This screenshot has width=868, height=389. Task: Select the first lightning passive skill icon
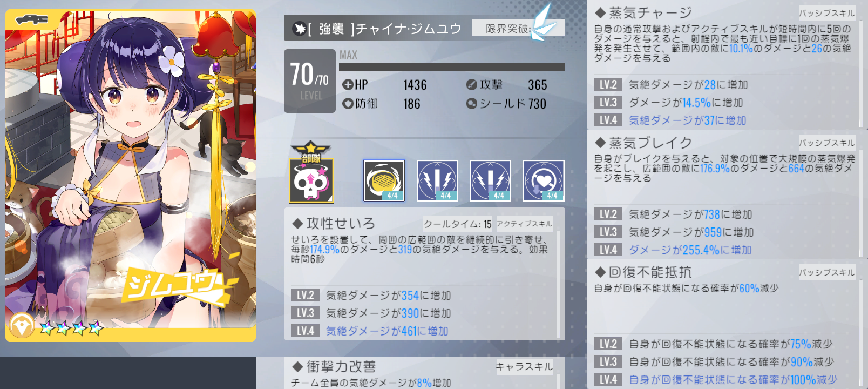tap(437, 180)
